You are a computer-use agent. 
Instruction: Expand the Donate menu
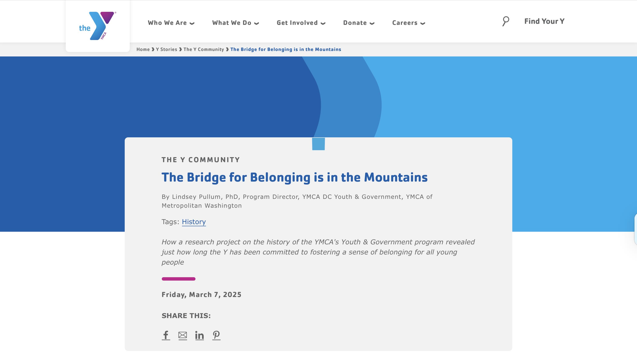coord(359,23)
